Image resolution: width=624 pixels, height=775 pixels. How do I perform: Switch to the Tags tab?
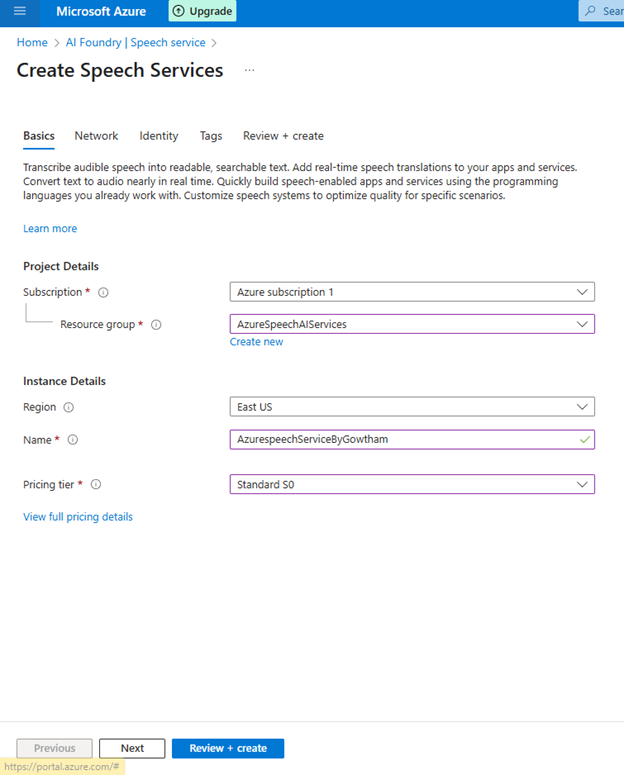pyautogui.click(x=211, y=136)
